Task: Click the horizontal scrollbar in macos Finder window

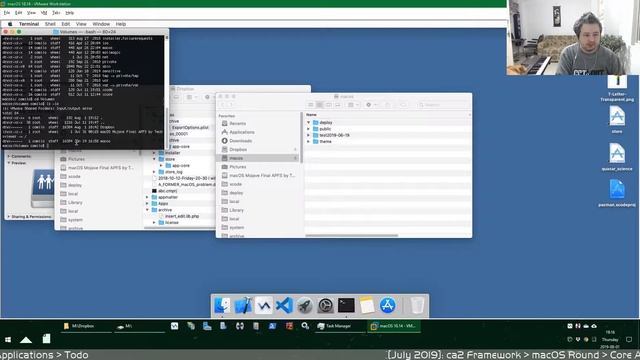Action: click(351, 236)
